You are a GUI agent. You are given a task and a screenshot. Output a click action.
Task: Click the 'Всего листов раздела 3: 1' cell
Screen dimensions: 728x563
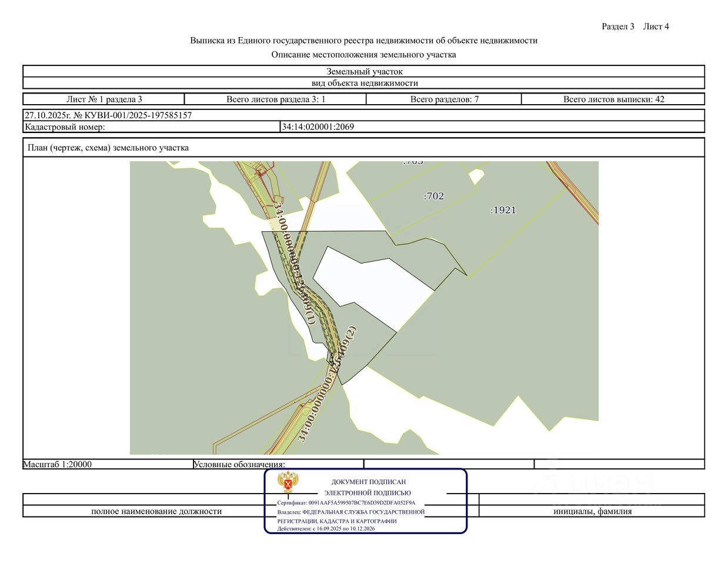(276, 99)
